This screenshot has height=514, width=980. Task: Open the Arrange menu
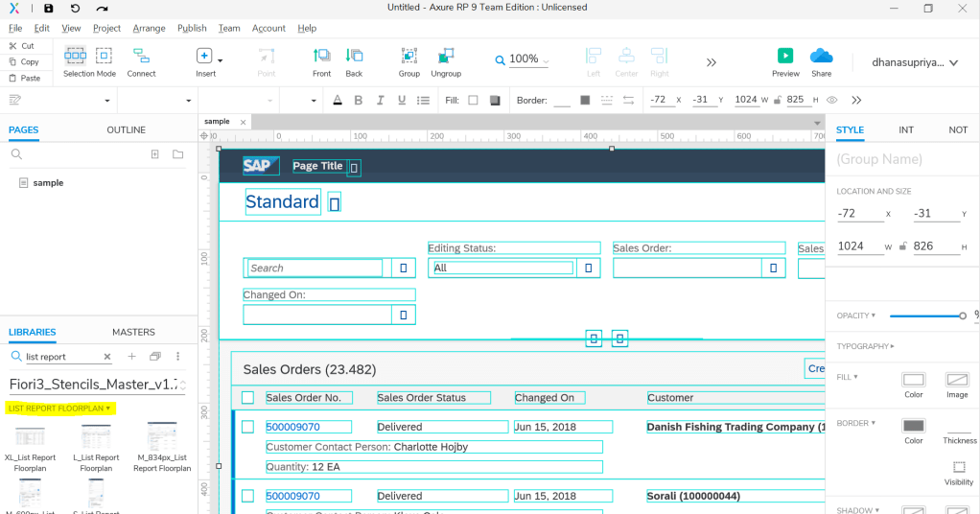click(149, 29)
